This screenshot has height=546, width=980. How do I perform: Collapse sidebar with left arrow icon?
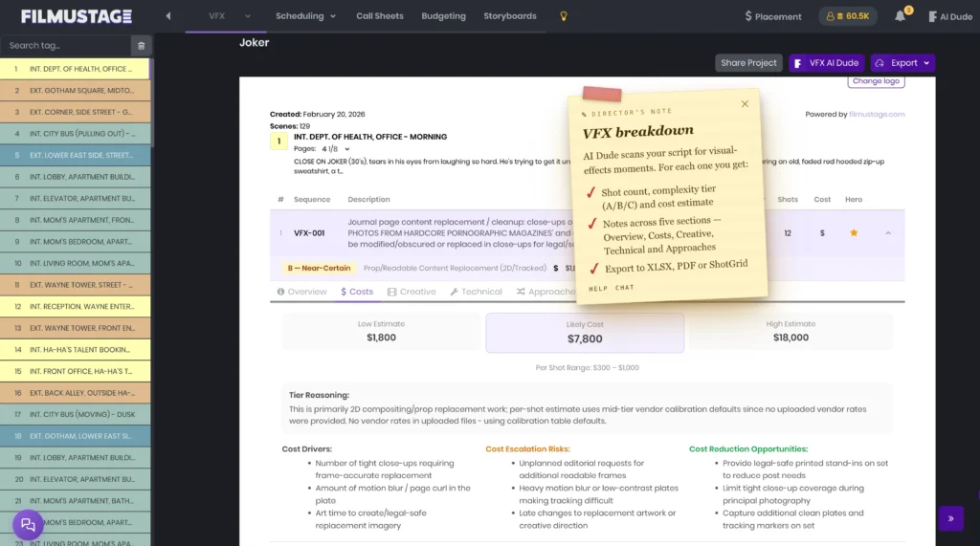pos(168,16)
